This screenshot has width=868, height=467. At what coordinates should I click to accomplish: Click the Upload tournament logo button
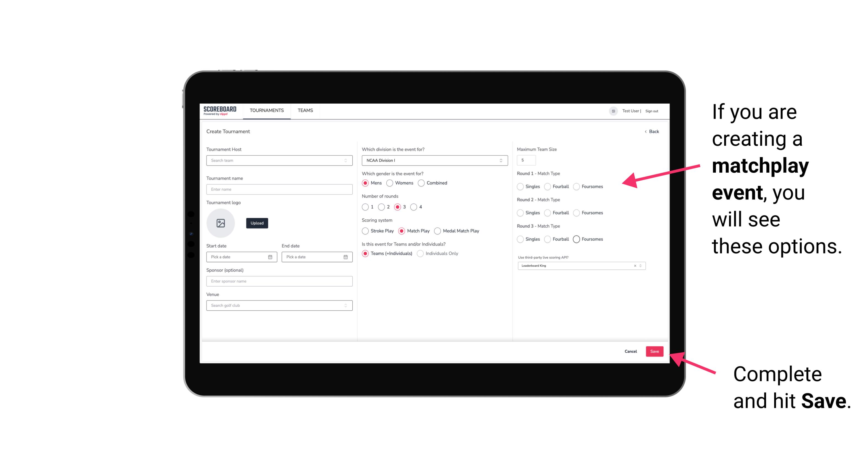click(x=257, y=223)
